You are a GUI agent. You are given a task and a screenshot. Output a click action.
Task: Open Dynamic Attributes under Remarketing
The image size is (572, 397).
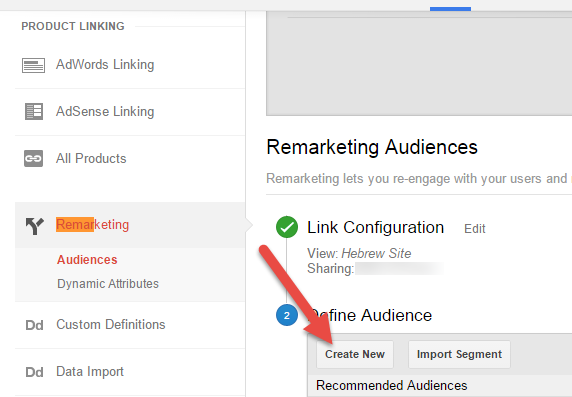click(108, 284)
